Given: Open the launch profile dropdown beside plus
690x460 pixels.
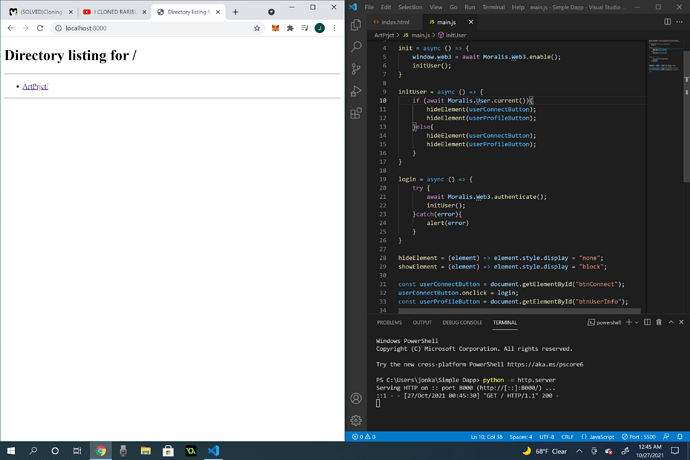Looking at the screenshot, I should point(636,323).
